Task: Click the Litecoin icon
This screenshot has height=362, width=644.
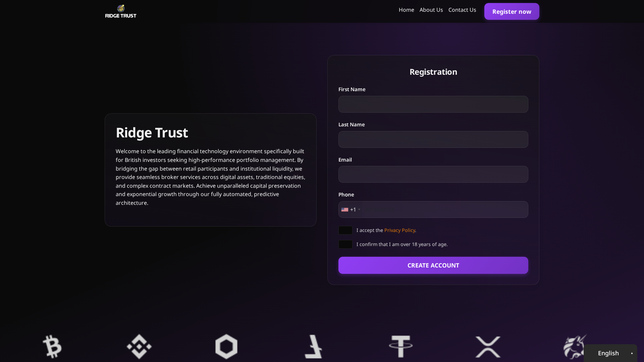Action: pos(314,347)
